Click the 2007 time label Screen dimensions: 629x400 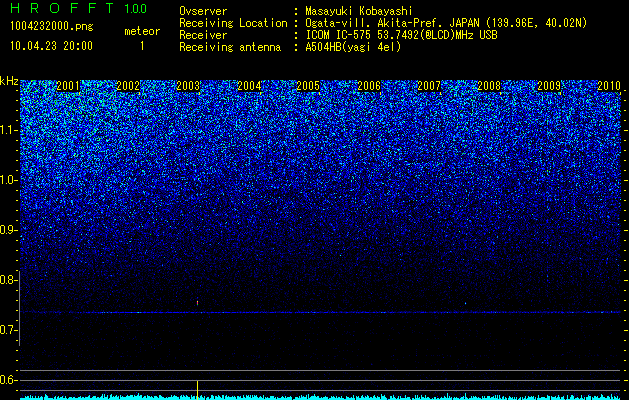[429, 86]
